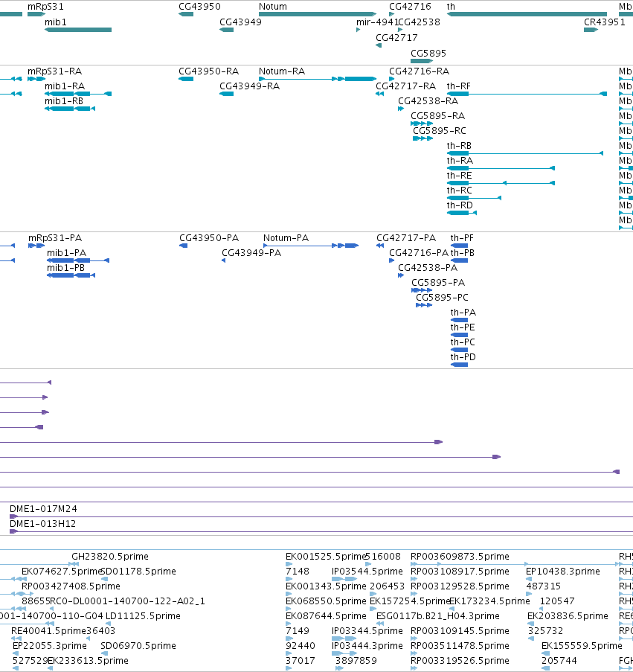The height and width of the screenshot is (672, 633).
Task: Click the th-PE protein label
Action: tap(463, 327)
